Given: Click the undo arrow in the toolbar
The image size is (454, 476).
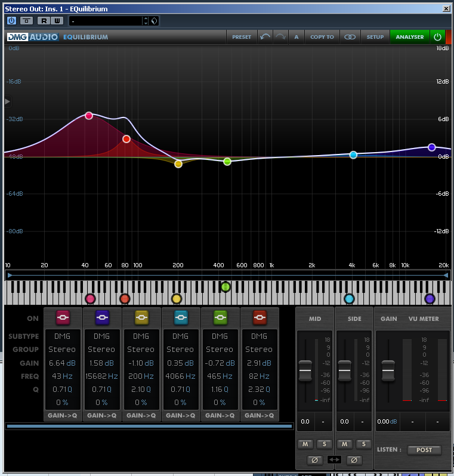Looking at the screenshot, I should [265, 37].
